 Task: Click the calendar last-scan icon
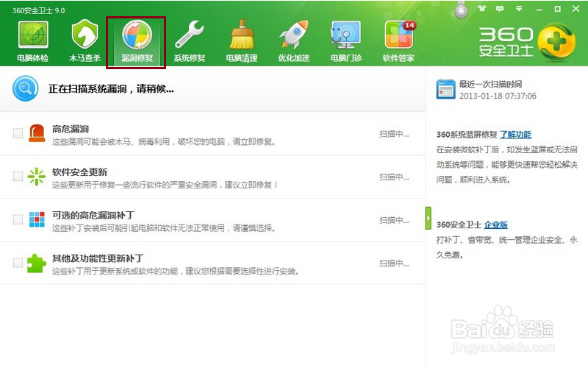[x=445, y=89]
